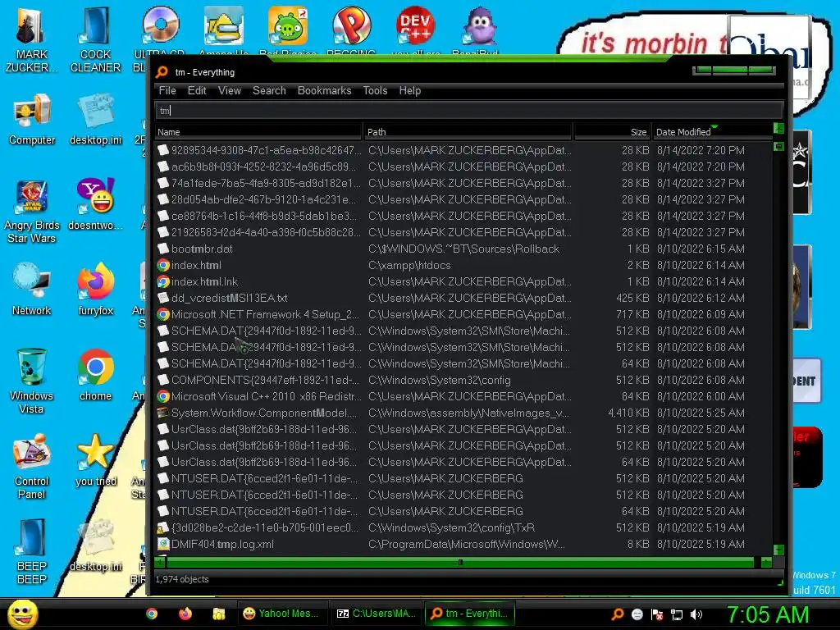Open the Bookmarks menu
This screenshot has width=840, height=630.
click(x=324, y=90)
